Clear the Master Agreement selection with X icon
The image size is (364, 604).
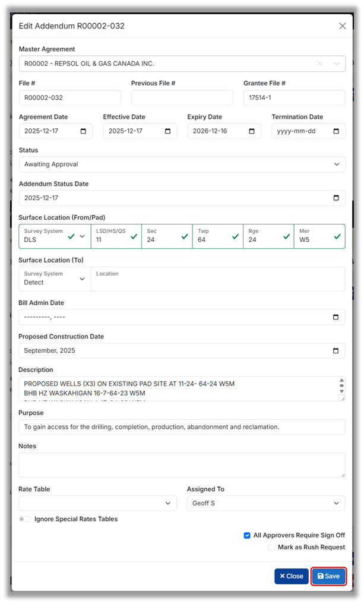pyautogui.click(x=319, y=64)
